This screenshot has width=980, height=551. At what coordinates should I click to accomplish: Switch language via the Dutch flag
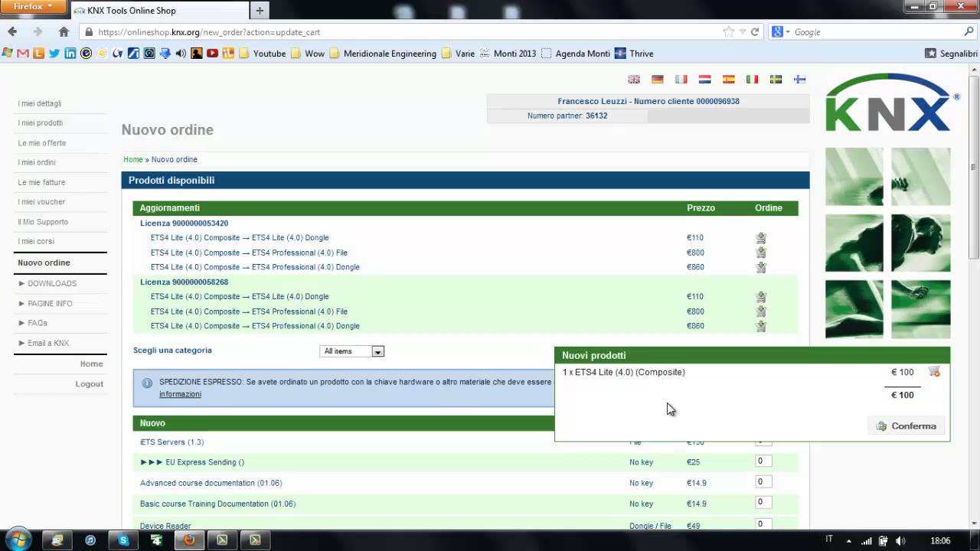(x=705, y=79)
